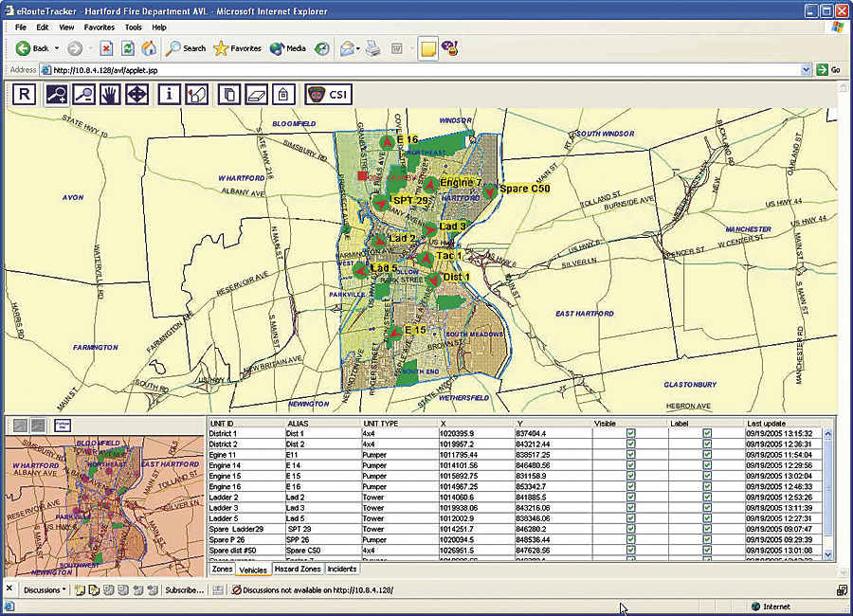Click the vehicle table vertical scrollbar
The width and height of the screenshot is (853, 616).
tap(830, 488)
